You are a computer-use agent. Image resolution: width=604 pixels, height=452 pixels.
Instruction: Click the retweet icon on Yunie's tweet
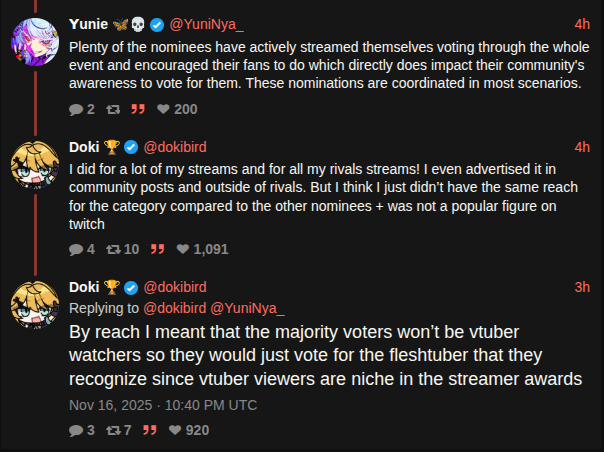click(x=114, y=109)
